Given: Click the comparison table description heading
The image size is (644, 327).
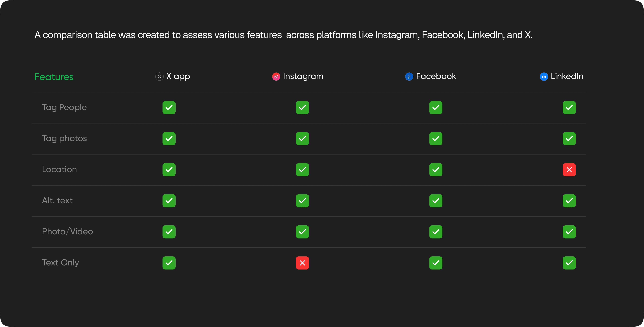Looking at the screenshot, I should (x=283, y=35).
